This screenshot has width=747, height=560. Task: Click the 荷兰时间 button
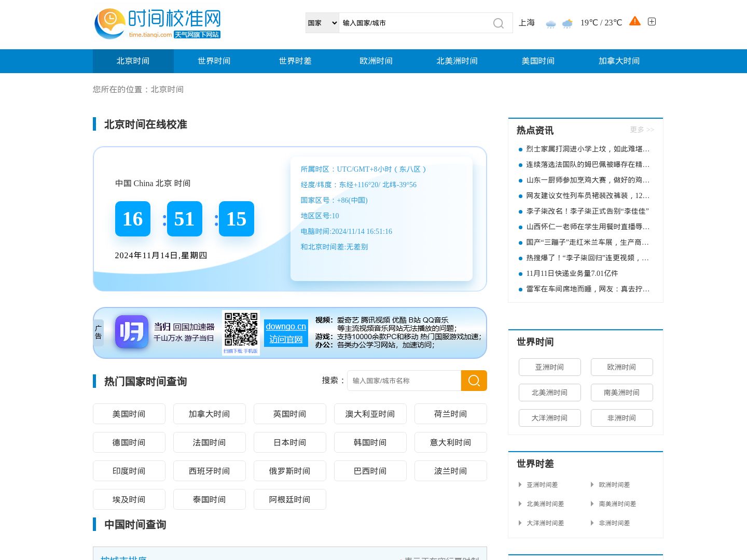click(451, 414)
